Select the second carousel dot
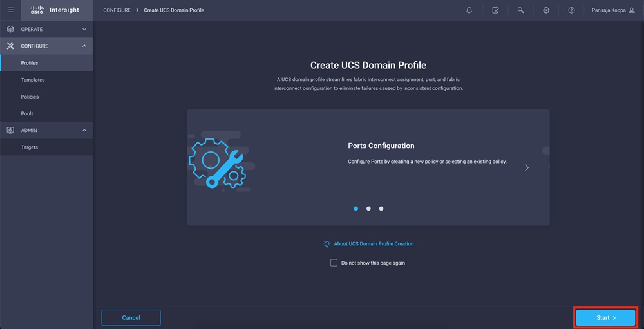The image size is (644, 329). click(x=368, y=209)
